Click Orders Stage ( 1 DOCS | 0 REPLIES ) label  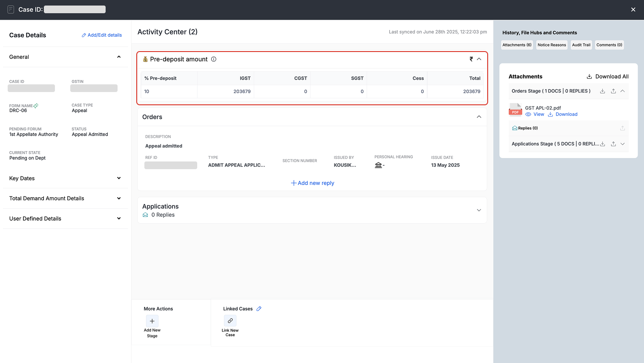(x=551, y=91)
